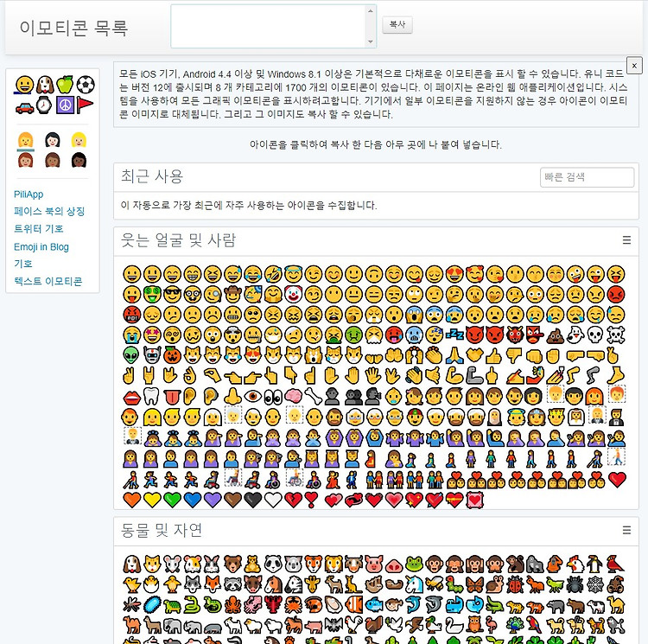Pick the pile of poo emoji
648x644 pixels.
pos(555,335)
